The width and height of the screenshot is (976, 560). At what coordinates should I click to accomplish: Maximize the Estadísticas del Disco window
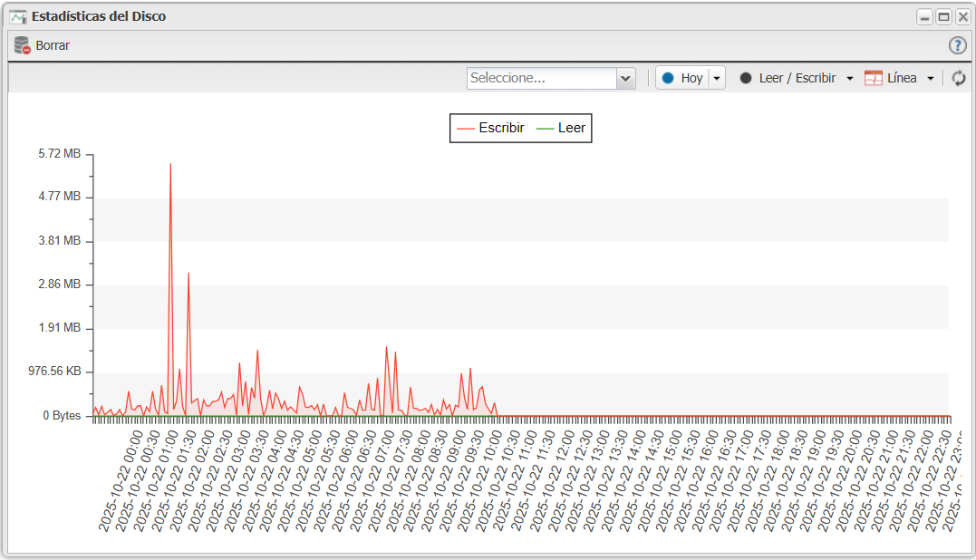coord(943,16)
